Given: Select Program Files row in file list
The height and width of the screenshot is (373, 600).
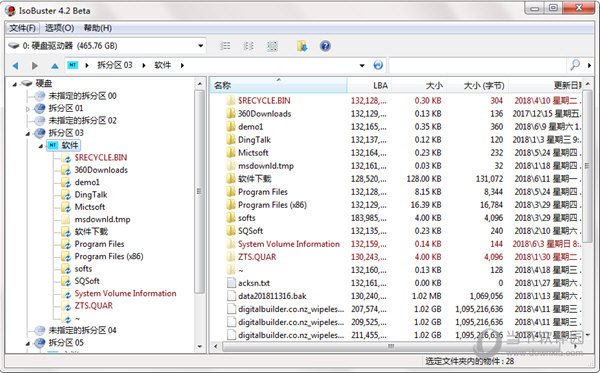Looking at the screenshot, I should point(396,192).
